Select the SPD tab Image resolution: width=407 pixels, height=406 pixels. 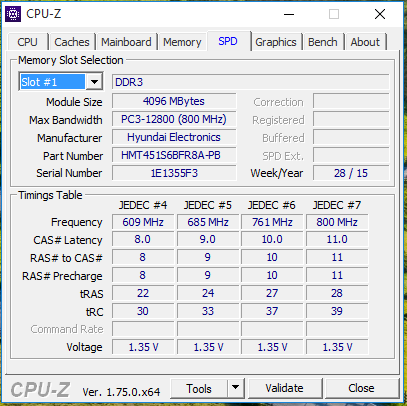pyautogui.click(x=228, y=41)
